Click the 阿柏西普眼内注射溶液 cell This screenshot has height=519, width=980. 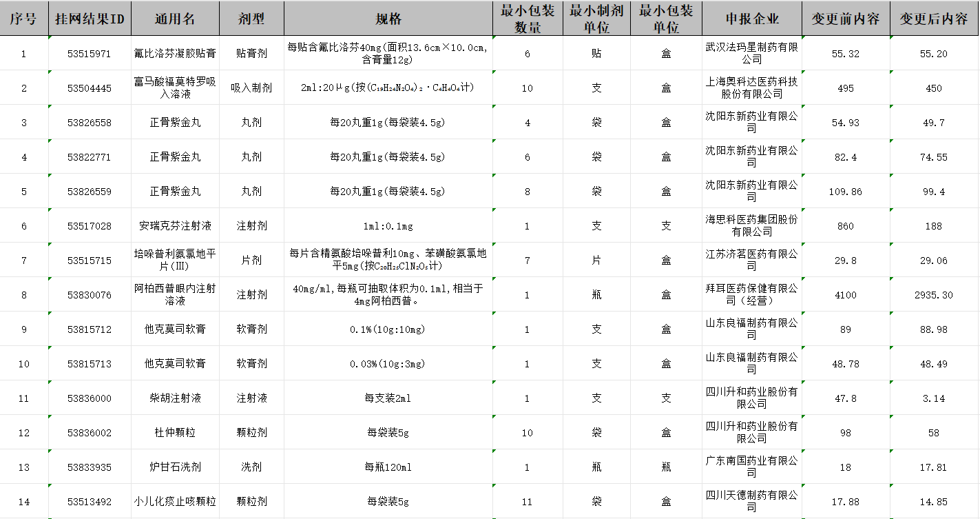coord(175,295)
